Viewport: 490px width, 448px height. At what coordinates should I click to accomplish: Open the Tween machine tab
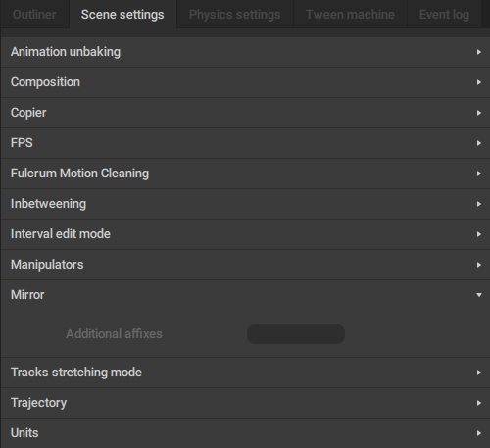[x=350, y=15]
